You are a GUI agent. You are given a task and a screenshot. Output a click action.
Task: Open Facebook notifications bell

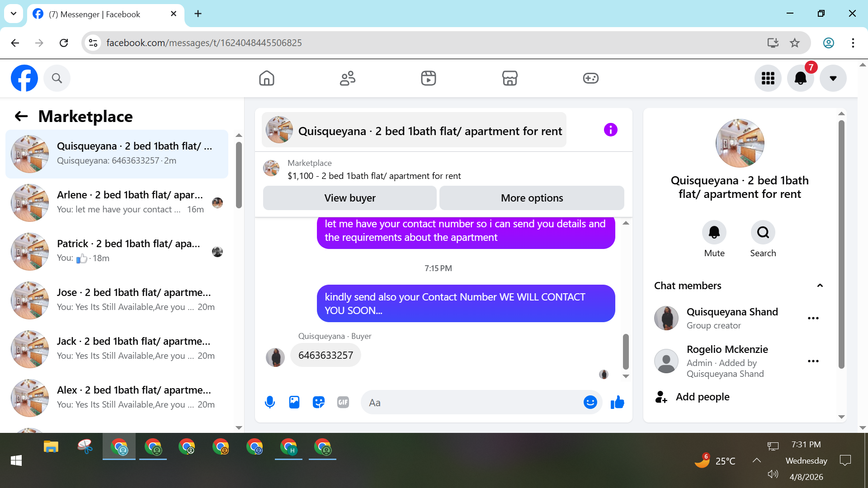[x=800, y=78]
